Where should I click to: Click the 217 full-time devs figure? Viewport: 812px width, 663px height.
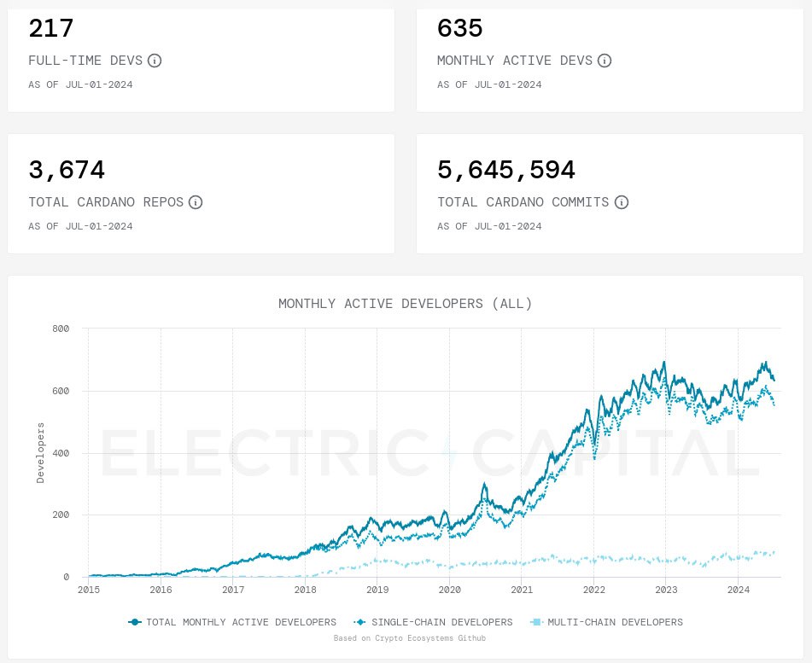click(51, 28)
